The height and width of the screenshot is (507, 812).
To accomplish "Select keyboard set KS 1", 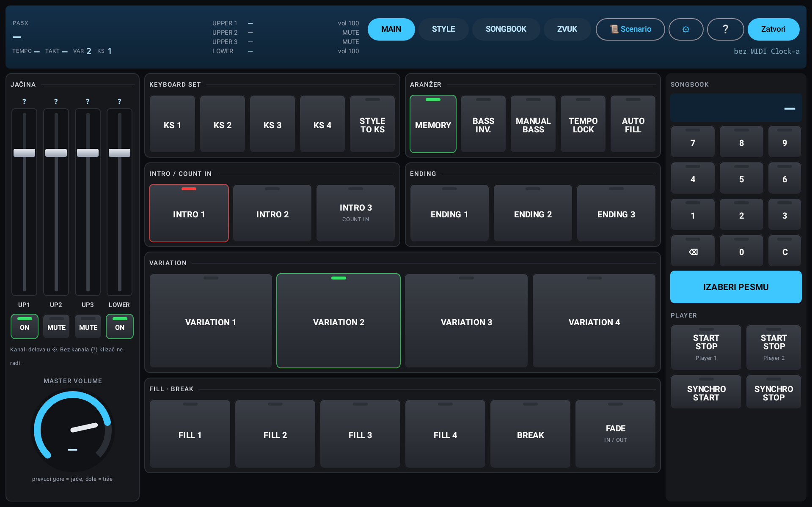I will [x=172, y=124].
